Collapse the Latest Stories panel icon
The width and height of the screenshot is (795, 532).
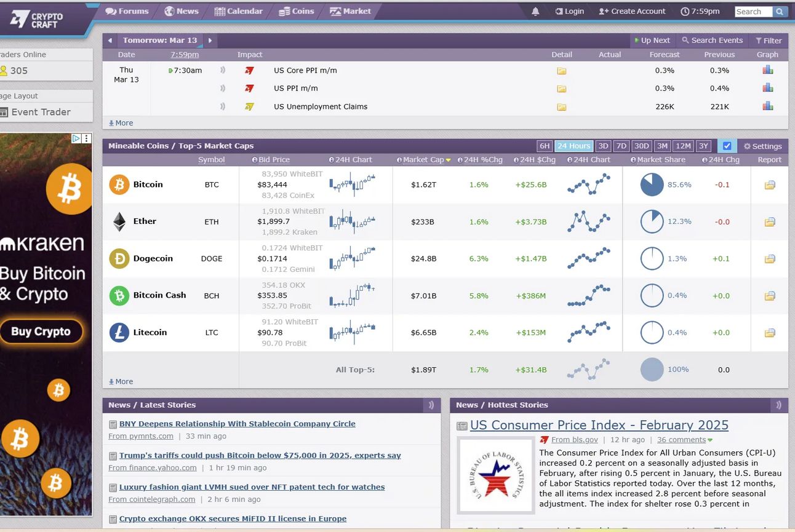431,405
